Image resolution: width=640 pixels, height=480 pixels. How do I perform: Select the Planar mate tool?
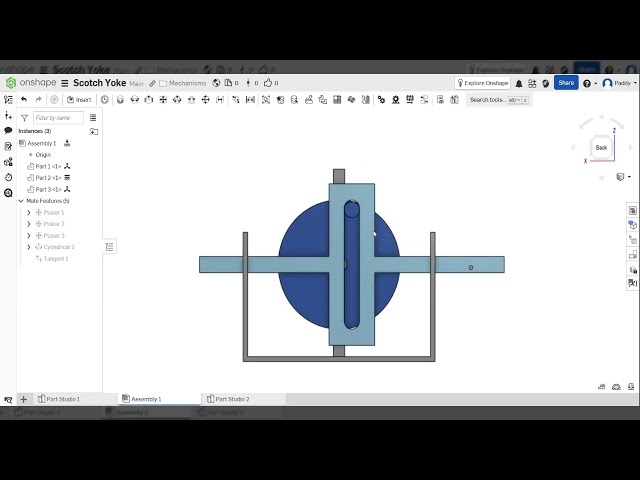[163, 100]
